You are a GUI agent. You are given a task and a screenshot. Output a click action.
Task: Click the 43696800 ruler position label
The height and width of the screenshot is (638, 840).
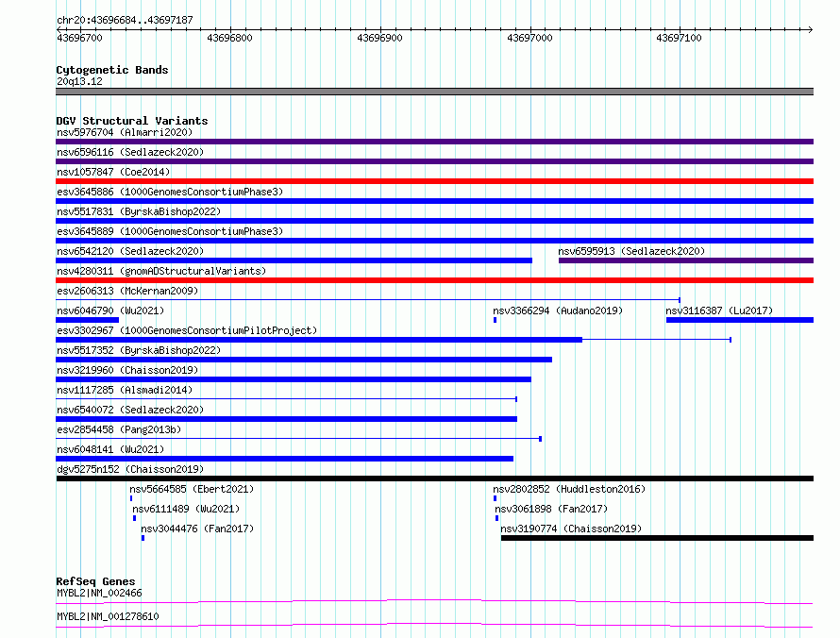point(229,38)
